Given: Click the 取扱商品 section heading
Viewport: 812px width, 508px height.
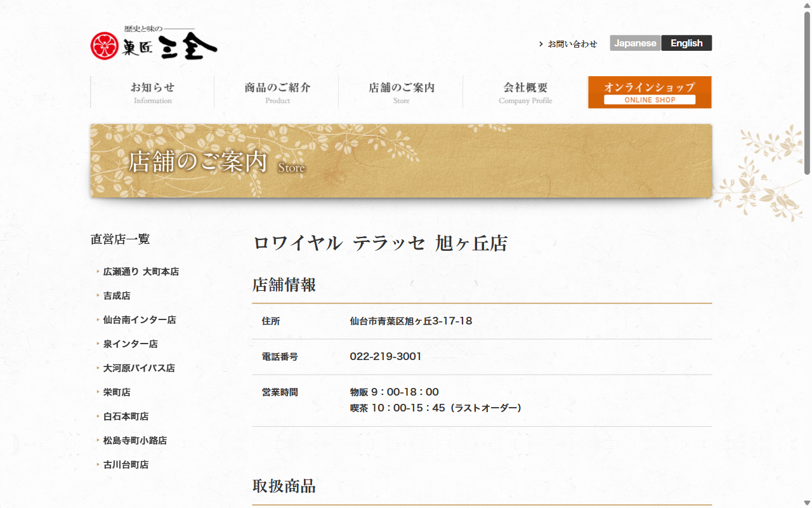Looking at the screenshot, I should [x=284, y=486].
